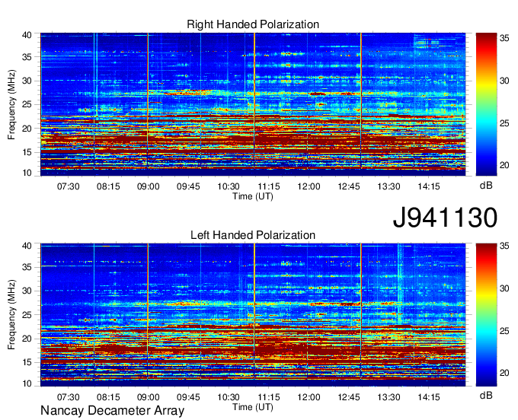The image size is (518, 420).
Task: Click the 09:45 time tick on Left Handed plot
Action: click(188, 397)
